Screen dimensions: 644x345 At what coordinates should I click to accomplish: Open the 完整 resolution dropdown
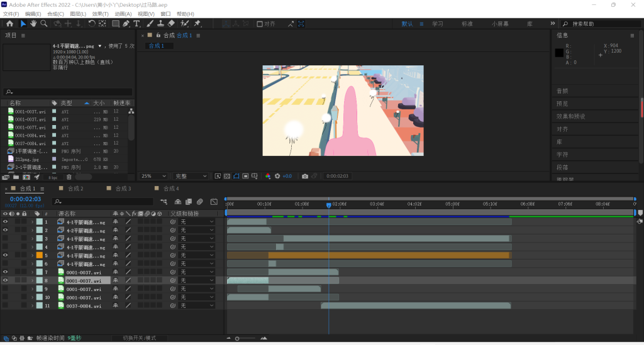(191, 176)
